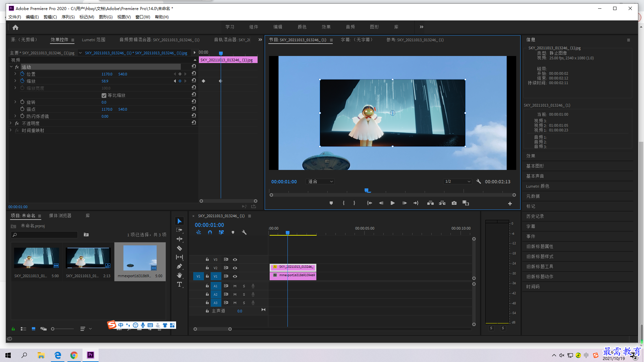Screen dimensions: 644x362
Task: Open the zoom level Fit dropdown
Action: pyautogui.click(x=320, y=181)
